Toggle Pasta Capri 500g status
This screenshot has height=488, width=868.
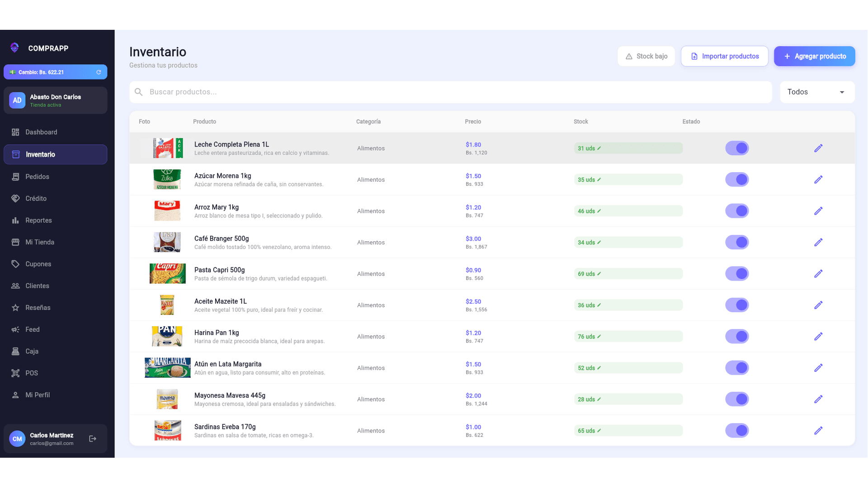point(737,274)
